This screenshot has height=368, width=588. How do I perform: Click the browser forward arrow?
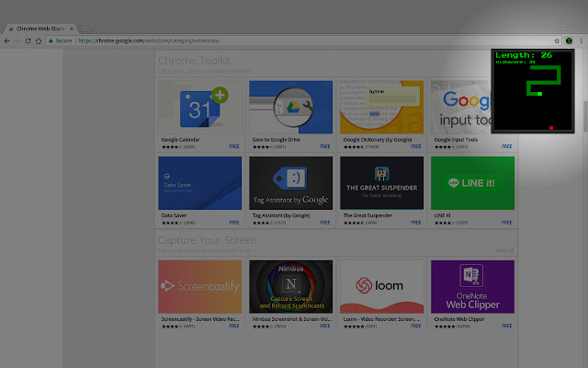click(17, 40)
